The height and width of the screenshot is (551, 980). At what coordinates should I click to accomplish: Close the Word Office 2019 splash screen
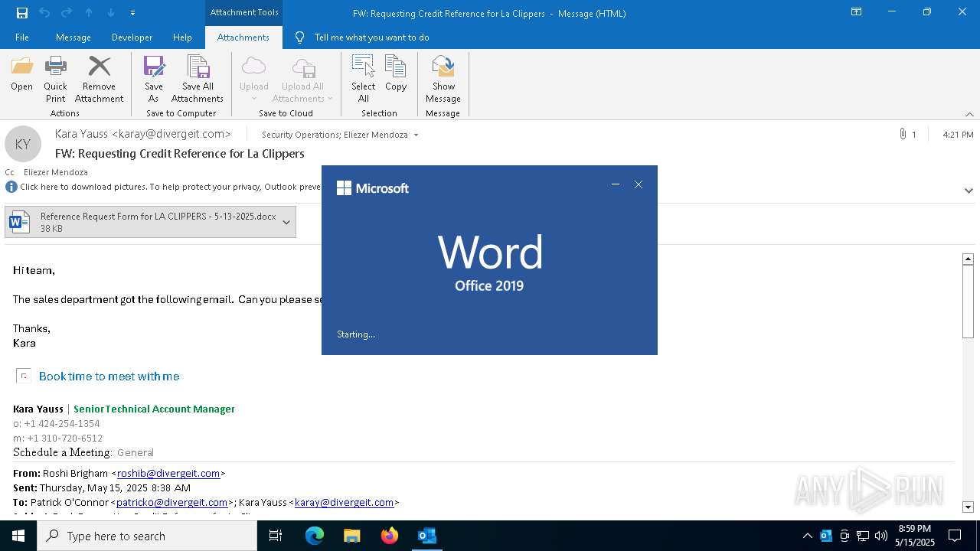click(x=639, y=184)
